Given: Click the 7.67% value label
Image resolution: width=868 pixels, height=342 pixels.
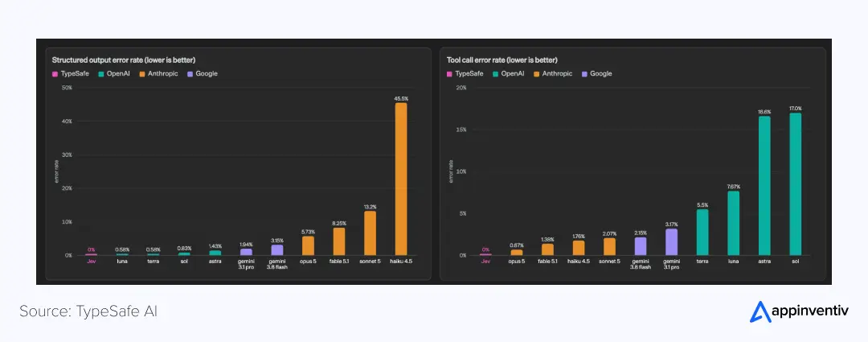Looking at the screenshot, I should point(734,187).
